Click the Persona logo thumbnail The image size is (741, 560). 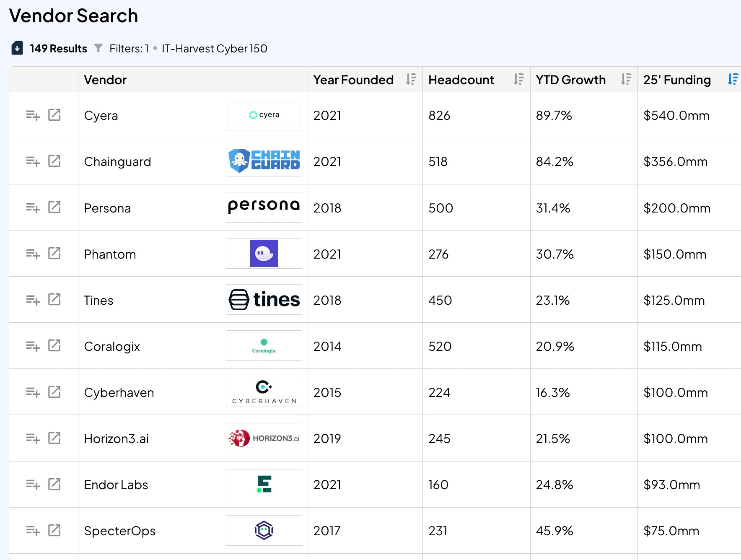point(264,207)
